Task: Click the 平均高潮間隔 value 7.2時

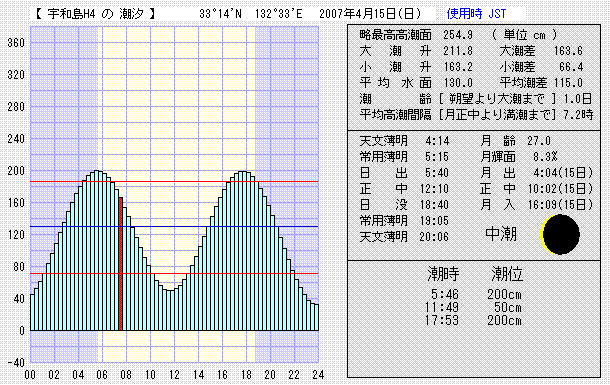Action: point(578,115)
